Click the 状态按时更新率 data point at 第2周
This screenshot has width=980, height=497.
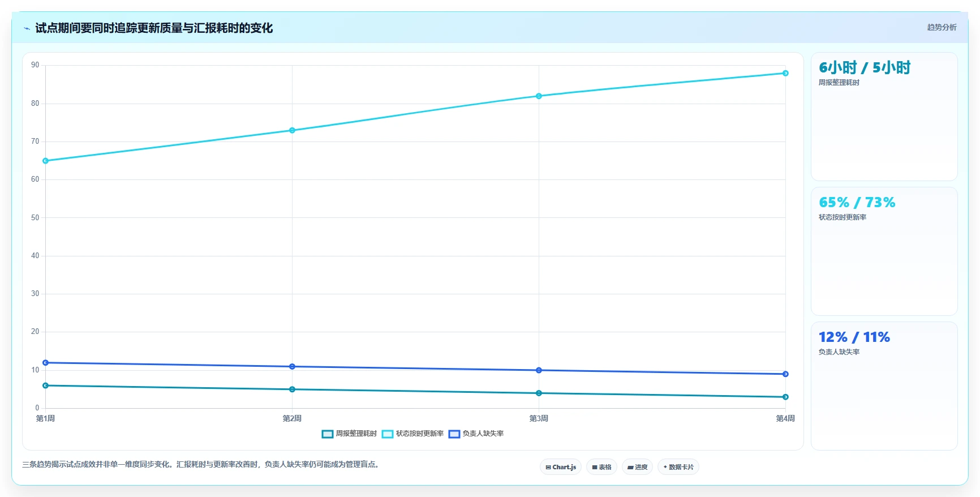pyautogui.click(x=293, y=130)
